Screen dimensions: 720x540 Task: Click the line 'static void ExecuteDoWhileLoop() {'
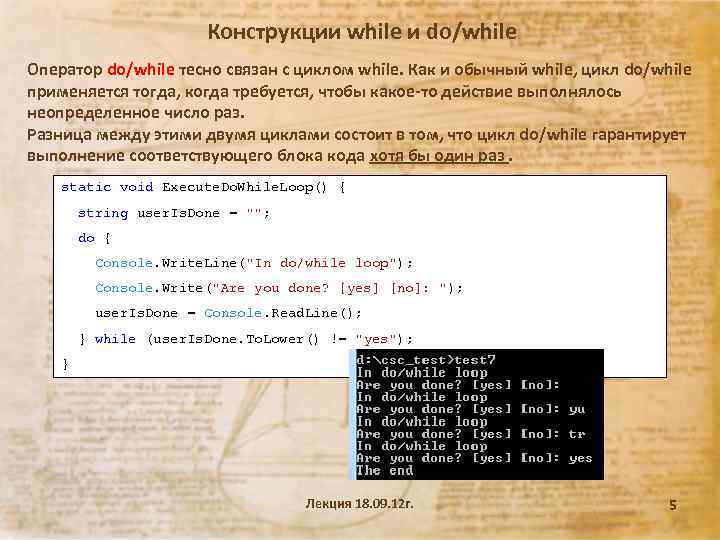click(x=202, y=187)
